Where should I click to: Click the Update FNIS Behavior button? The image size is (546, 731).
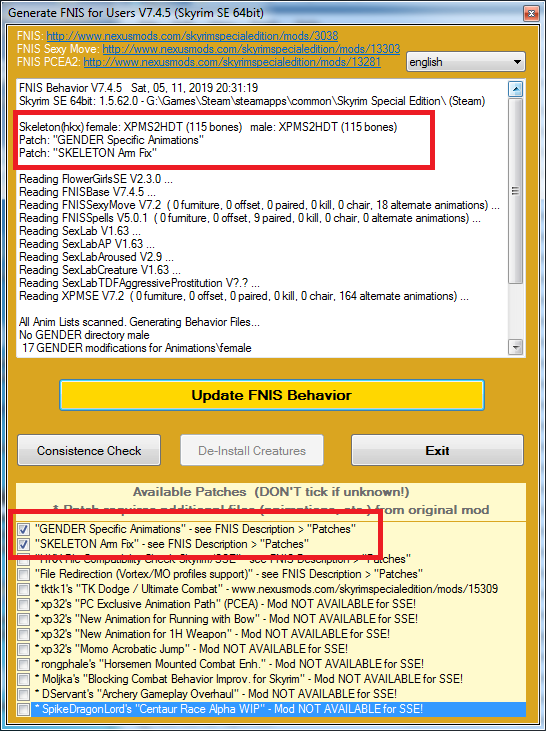pos(272,395)
